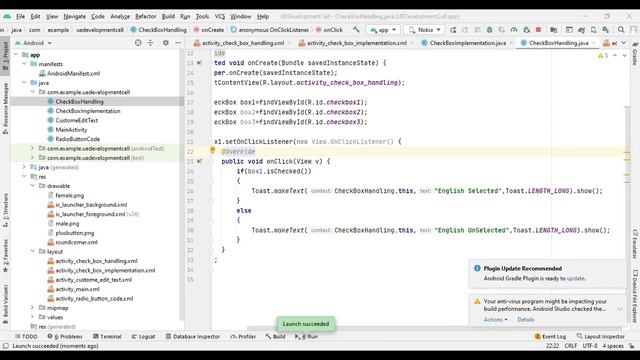The width and height of the screenshot is (640, 360).
Task: Select CheckBoxImplementation in the project tree
Action: (88, 111)
